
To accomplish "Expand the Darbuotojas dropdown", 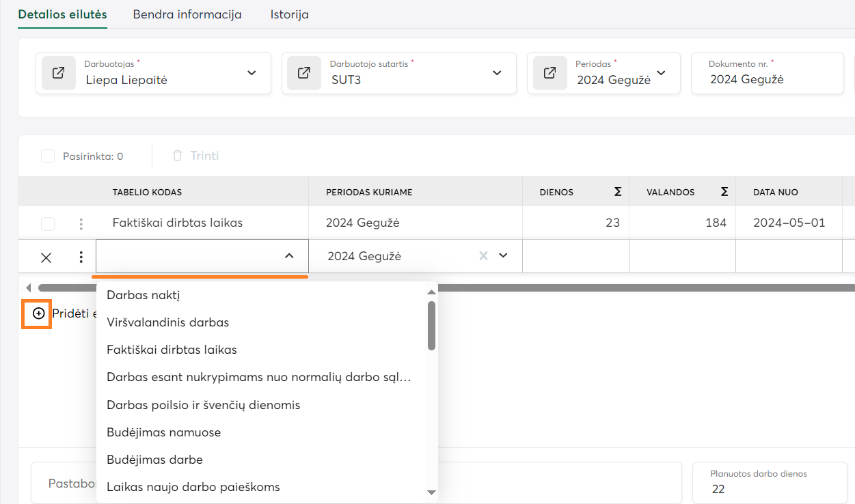I will (x=252, y=73).
